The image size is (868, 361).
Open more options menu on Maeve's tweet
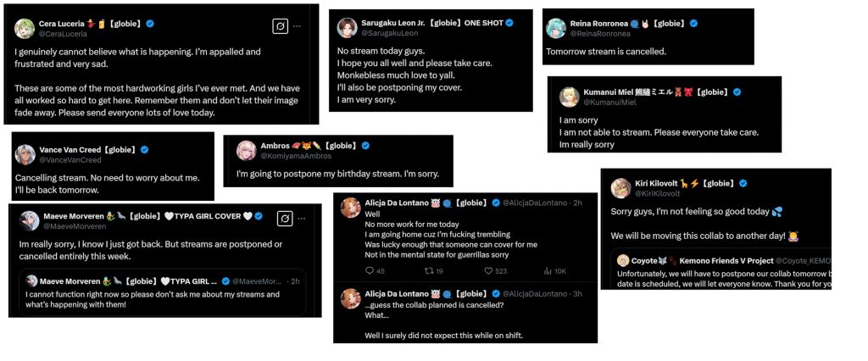(x=303, y=219)
